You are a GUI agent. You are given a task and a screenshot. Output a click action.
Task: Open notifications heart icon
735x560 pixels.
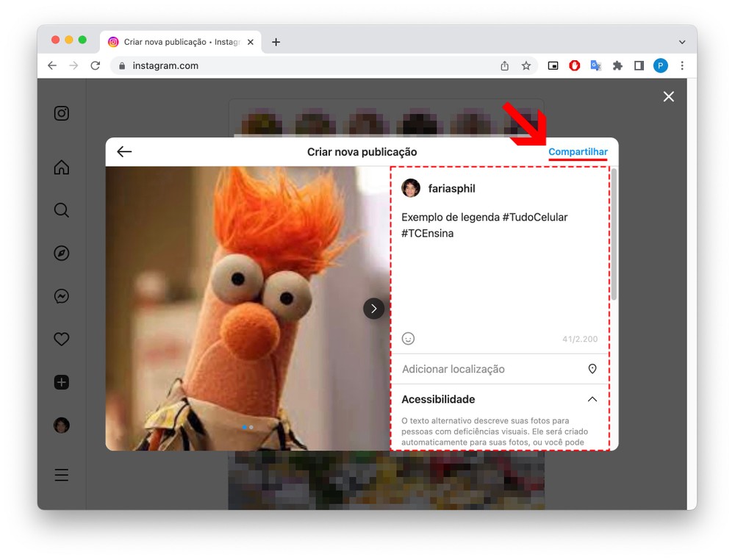click(x=62, y=339)
